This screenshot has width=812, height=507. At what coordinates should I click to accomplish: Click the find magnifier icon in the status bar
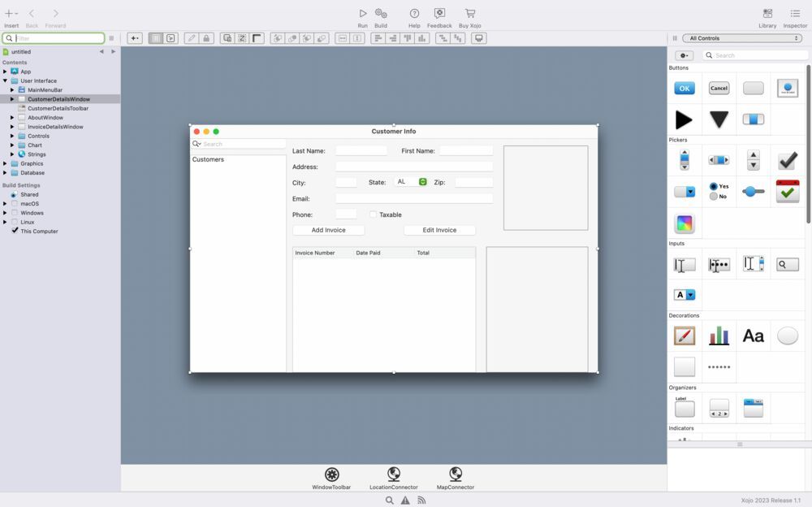click(x=390, y=500)
